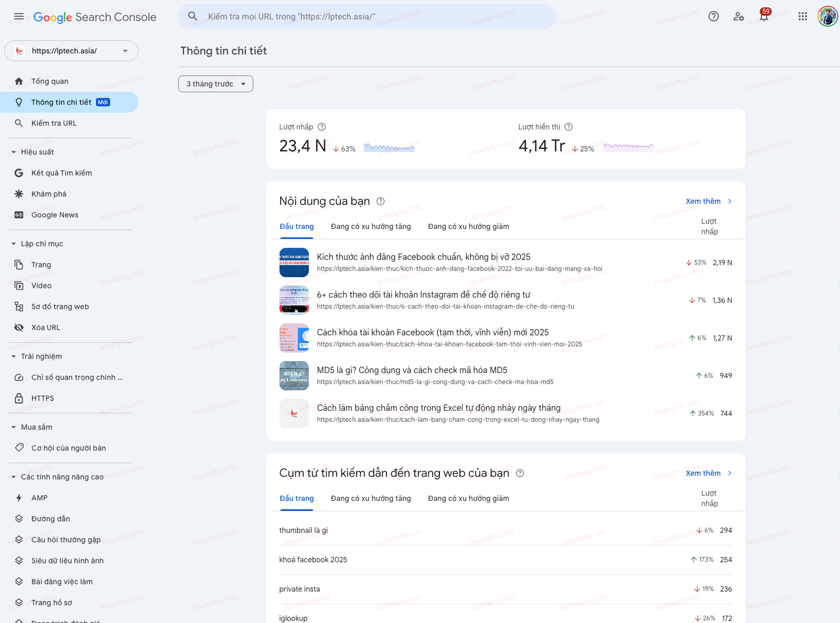Open the 3 tháng trước date range dropdown
840x623 pixels.
(x=216, y=84)
